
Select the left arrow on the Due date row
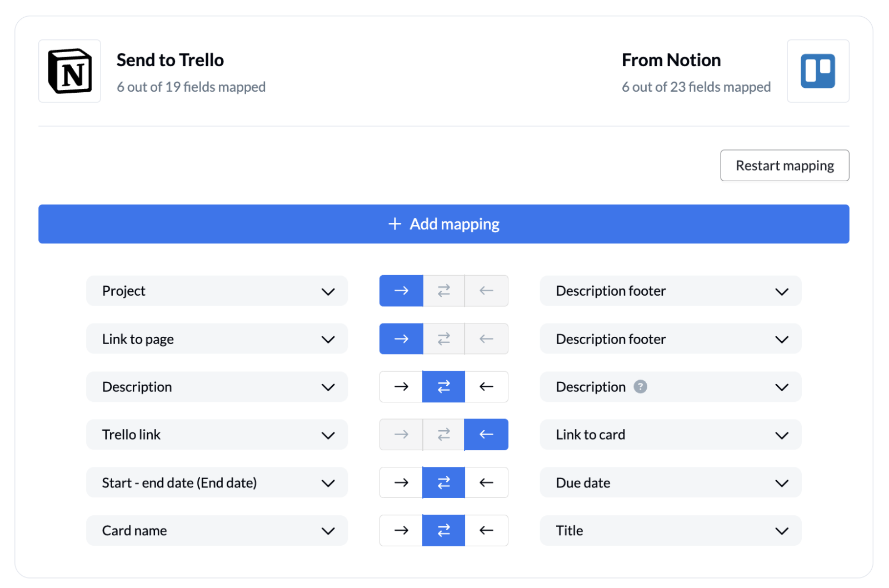coord(486,482)
